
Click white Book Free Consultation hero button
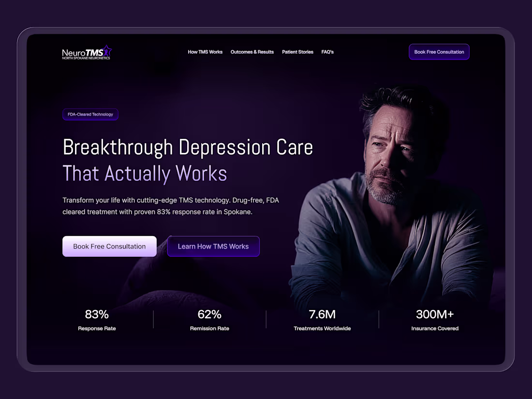pos(109,246)
